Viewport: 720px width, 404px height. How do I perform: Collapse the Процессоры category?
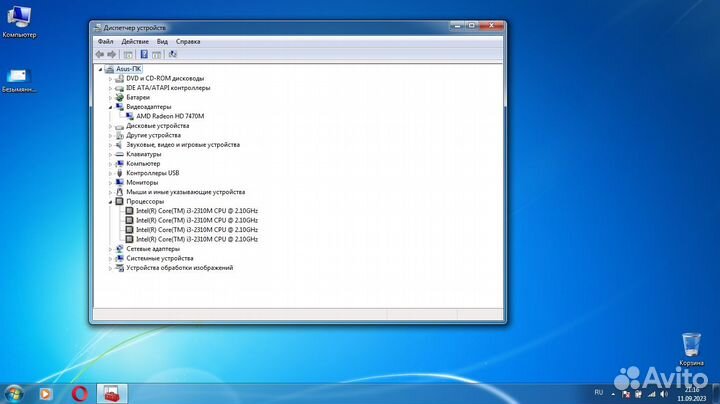(x=110, y=202)
